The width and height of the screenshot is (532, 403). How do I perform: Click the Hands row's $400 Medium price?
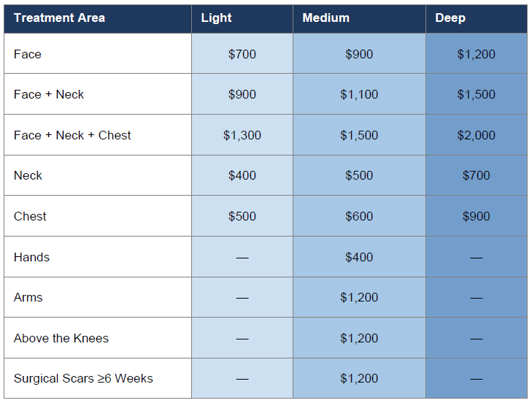(x=359, y=257)
